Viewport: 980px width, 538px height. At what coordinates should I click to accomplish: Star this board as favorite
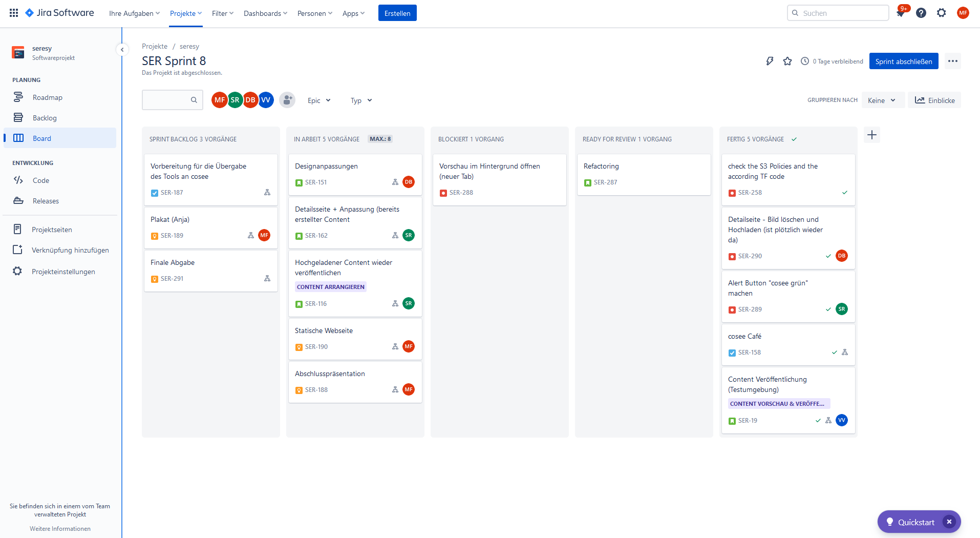[x=787, y=61]
